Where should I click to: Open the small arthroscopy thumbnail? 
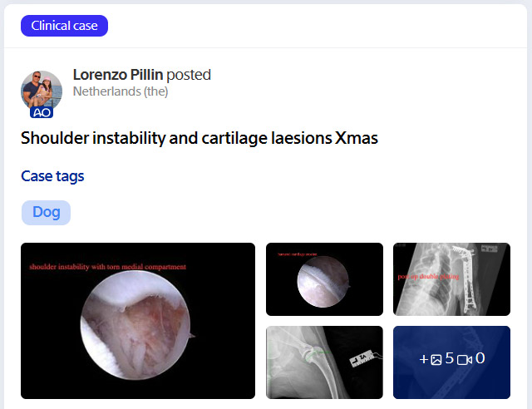(x=324, y=279)
